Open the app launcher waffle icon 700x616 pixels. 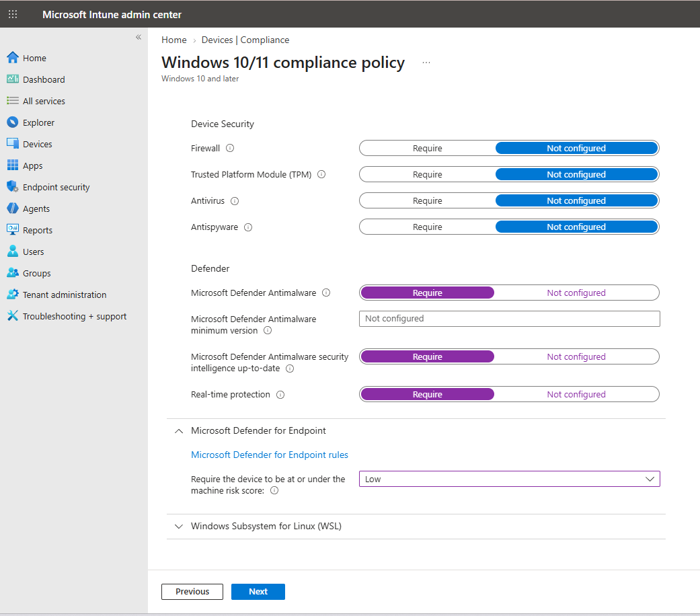click(13, 14)
